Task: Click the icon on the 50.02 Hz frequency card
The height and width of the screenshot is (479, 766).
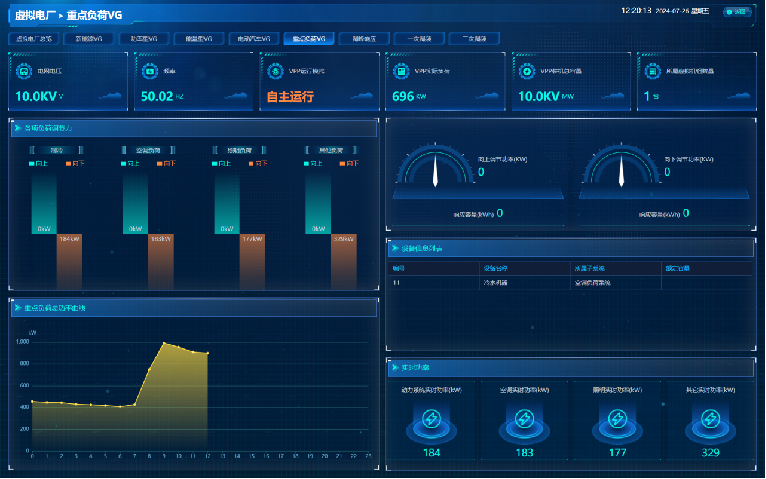Action: click(148, 71)
